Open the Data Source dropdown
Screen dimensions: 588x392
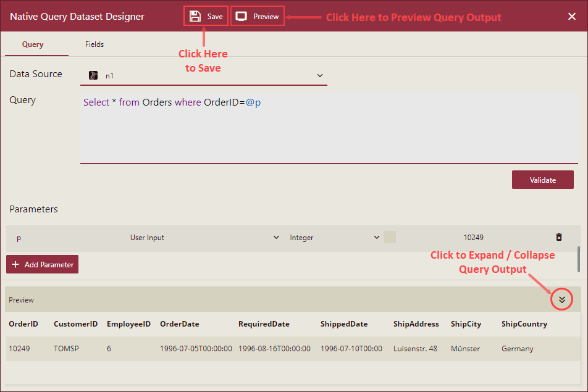(320, 75)
